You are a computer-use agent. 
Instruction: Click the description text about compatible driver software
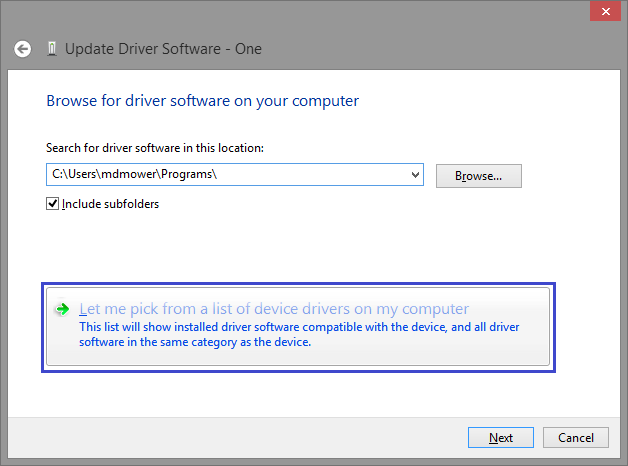click(299, 334)
